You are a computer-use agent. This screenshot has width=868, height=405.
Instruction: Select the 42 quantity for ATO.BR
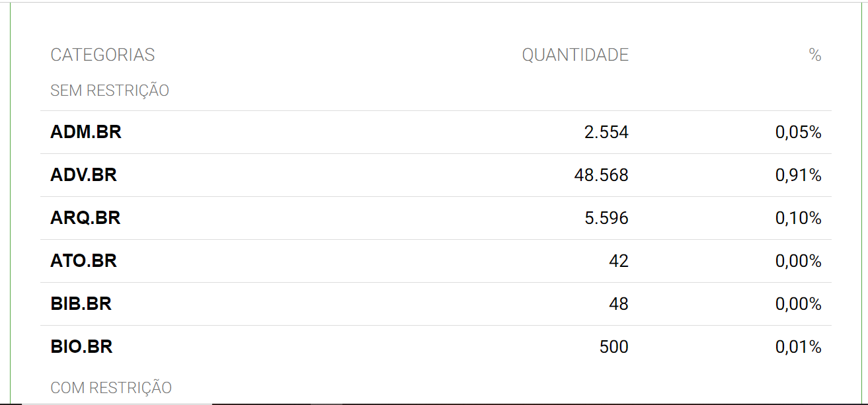619,261
